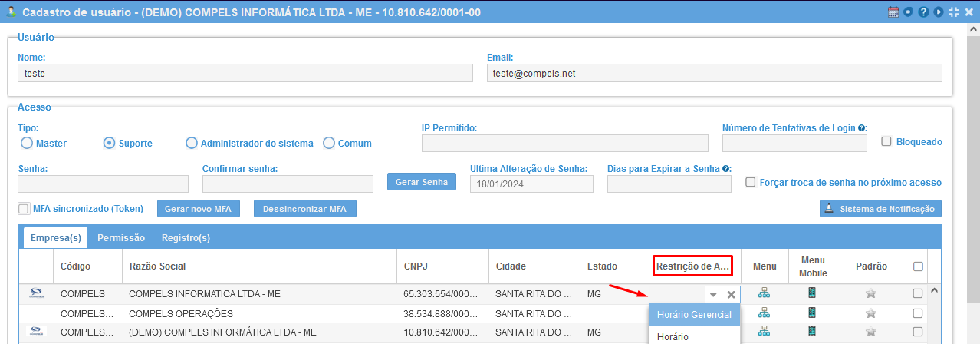Check the COMPELS OPERAÇÕES row checkbox

pyautogui.click(x=918, y=313)
